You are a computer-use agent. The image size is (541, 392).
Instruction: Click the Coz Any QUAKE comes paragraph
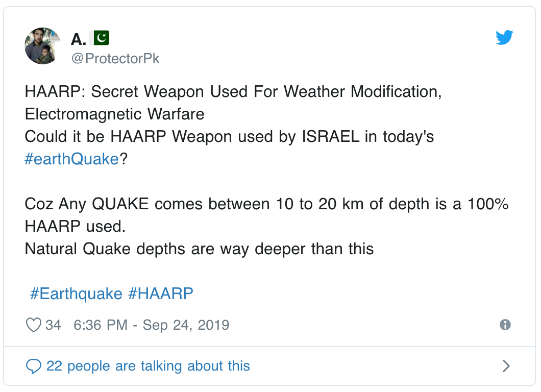click(x=266, y=215)
